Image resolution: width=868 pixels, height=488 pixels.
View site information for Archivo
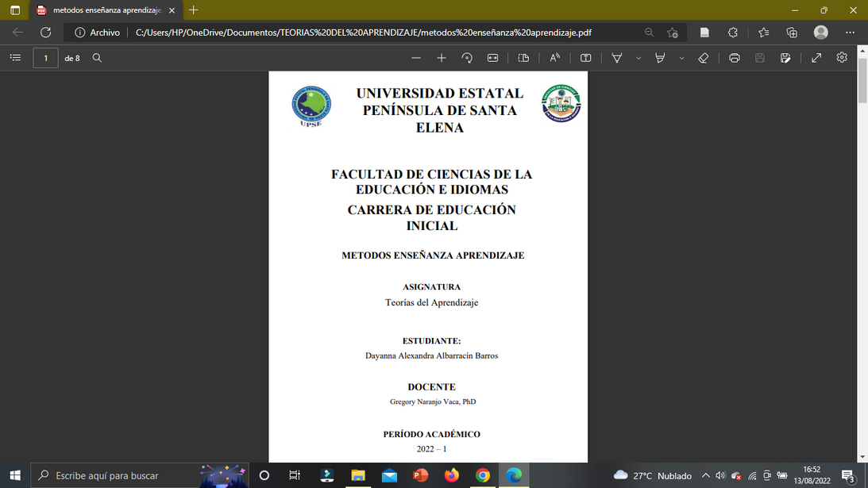(x=98, y=32)
